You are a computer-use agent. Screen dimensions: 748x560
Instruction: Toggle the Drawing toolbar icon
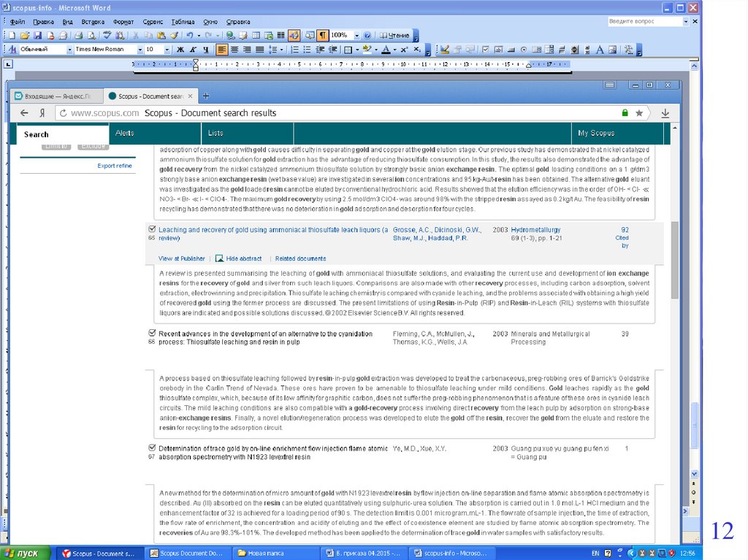(294, 35)
